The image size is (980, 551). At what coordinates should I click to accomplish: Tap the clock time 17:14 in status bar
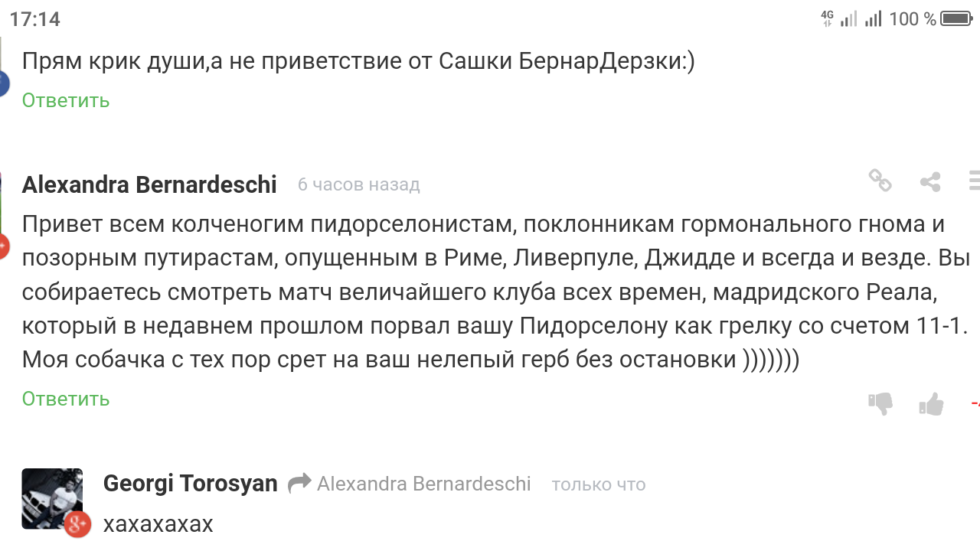tap(34, 18)
